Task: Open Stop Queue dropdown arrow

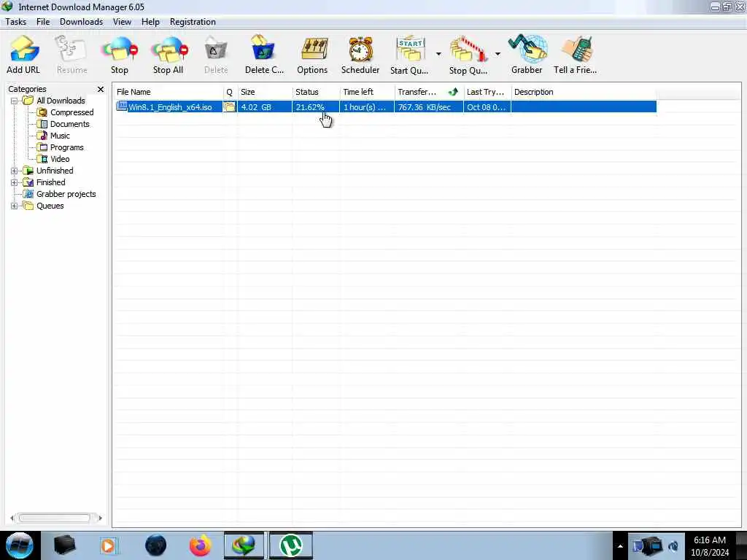Action: pos(498,54)
